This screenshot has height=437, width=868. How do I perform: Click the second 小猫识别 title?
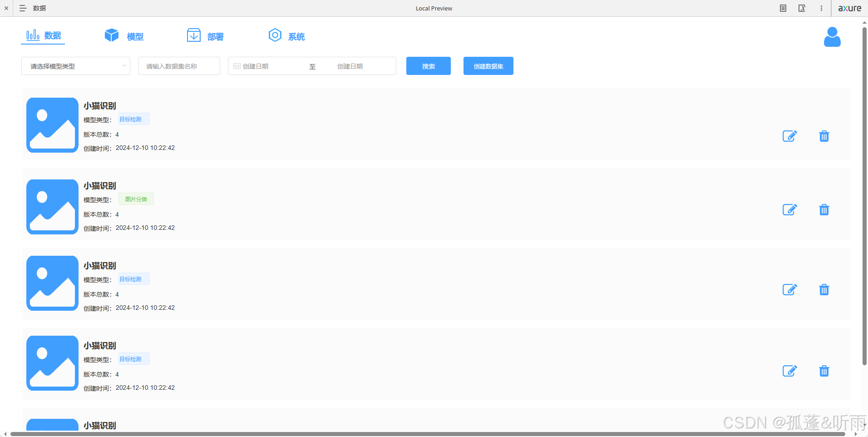pos(100,186)
